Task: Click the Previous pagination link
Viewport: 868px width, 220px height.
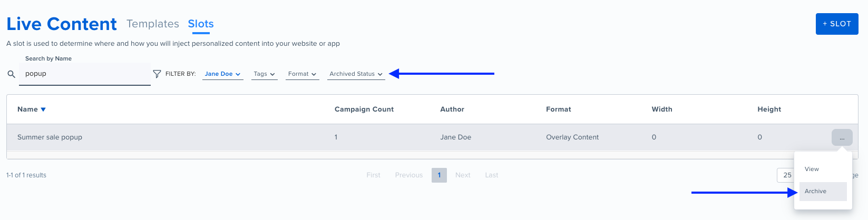Action: point(409,175)
